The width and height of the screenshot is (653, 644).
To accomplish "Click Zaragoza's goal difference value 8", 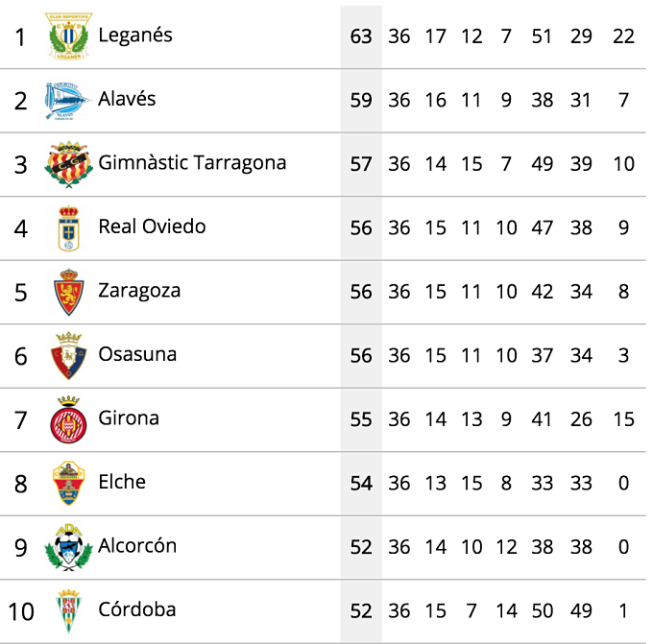I will 623,292.
